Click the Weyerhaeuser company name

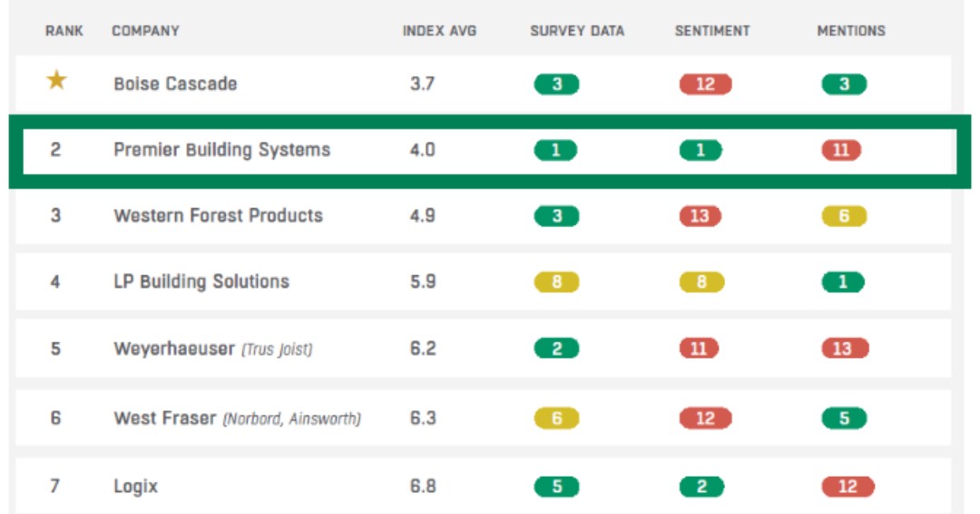tap(174, 349)
